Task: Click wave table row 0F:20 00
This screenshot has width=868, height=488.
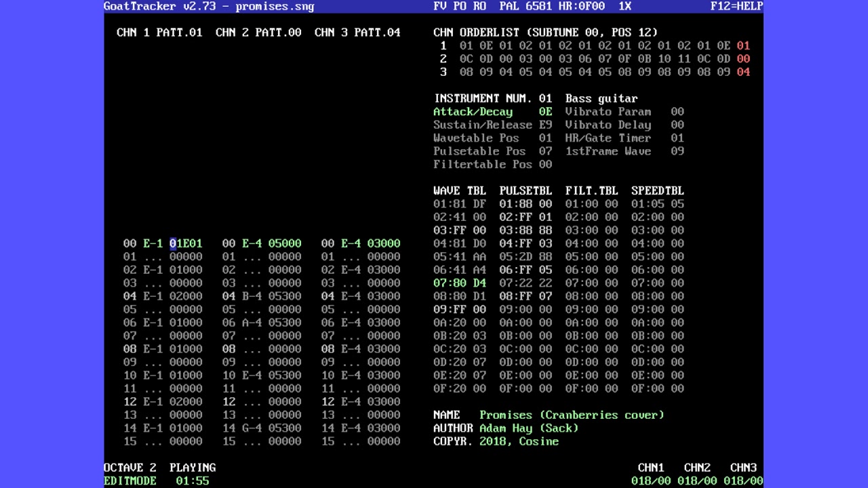Action: [x=460, y=389]
